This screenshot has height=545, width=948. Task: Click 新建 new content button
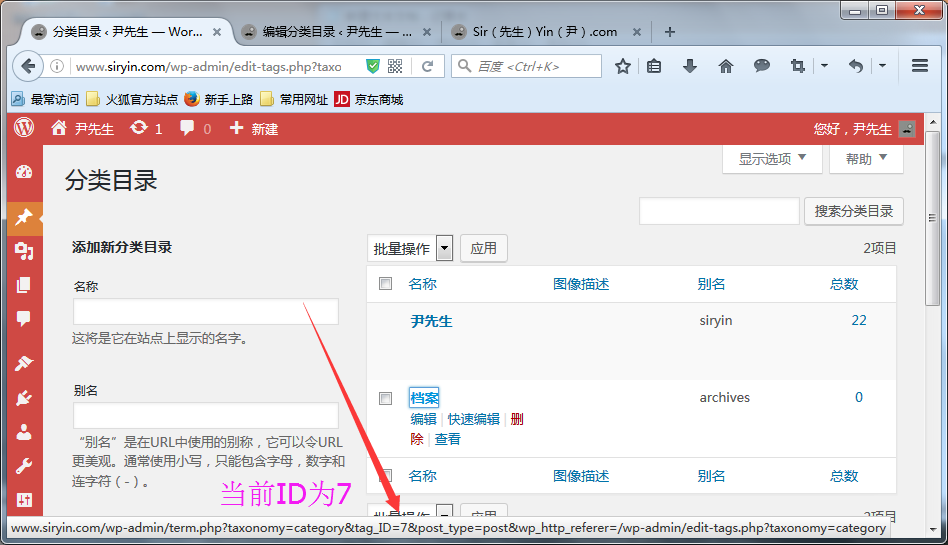[254, 128]
